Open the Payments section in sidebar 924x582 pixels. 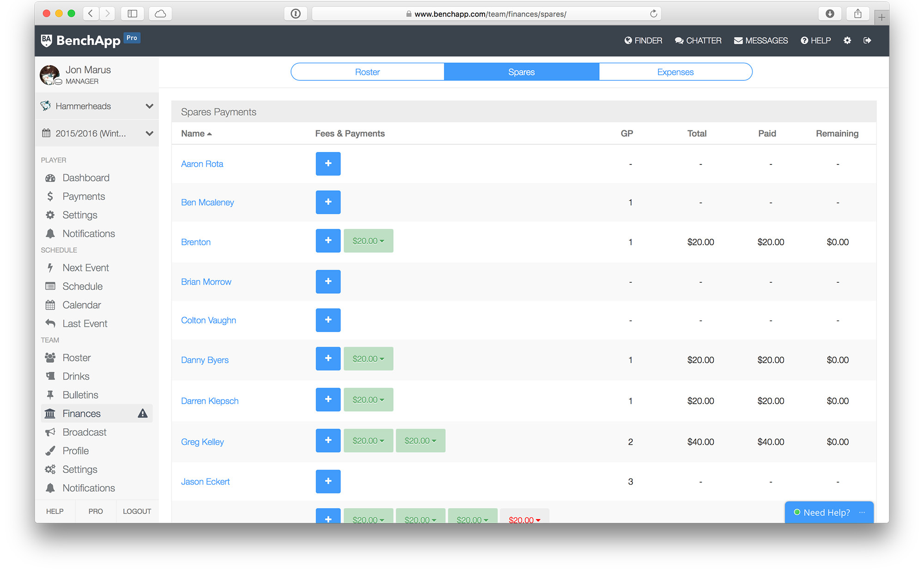(83, 196)
